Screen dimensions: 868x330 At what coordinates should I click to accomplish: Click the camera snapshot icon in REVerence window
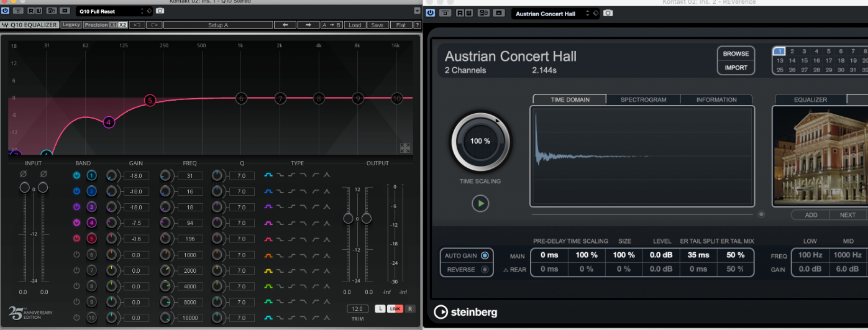[x=608, y=13]
